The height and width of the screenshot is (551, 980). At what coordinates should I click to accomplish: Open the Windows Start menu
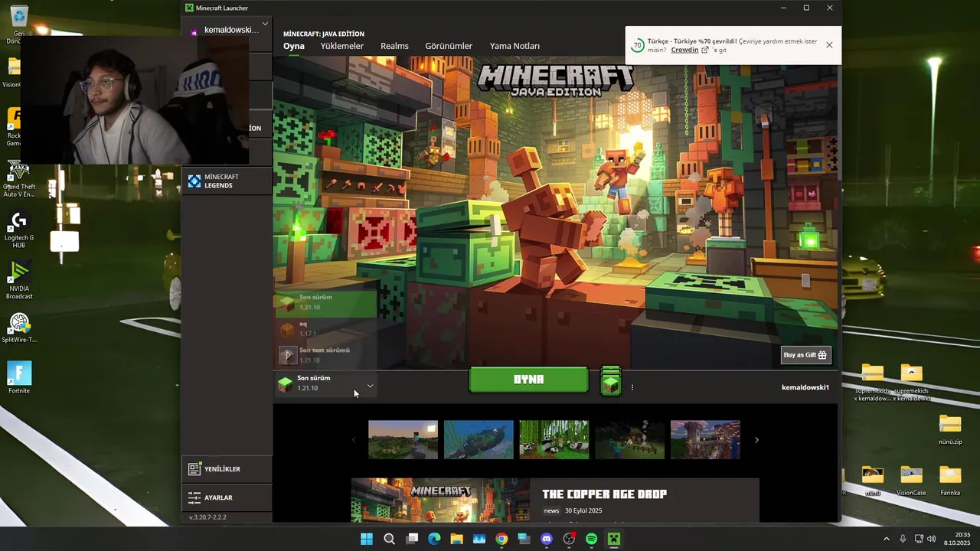pyautogui.click(x=367, y=539)
